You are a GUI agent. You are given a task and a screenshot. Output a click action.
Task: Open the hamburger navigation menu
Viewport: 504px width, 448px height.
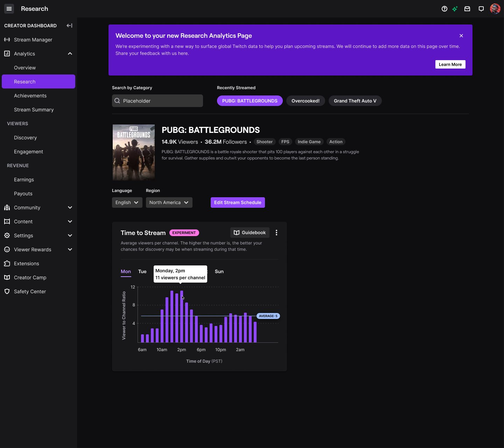(x=9, y=9)
